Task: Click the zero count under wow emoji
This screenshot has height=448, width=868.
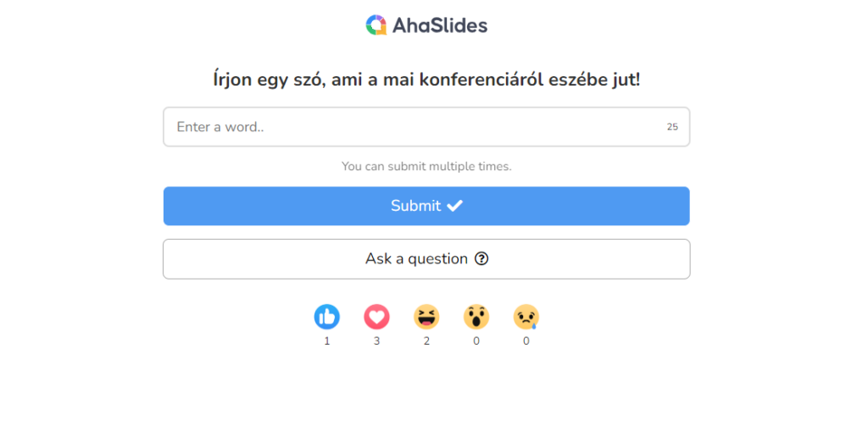Action: 476,341
